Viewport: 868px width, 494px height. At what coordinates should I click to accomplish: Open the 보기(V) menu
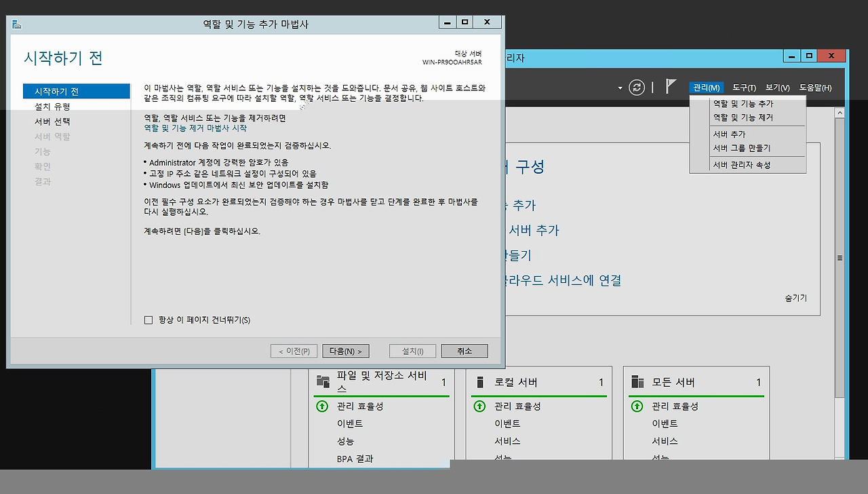point(777,88)
